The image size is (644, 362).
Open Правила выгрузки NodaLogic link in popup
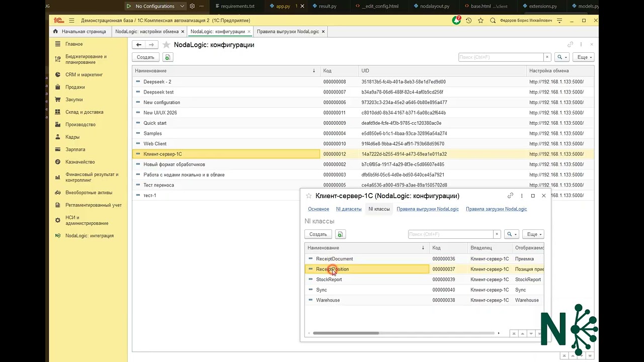click(x=428, y=209)
